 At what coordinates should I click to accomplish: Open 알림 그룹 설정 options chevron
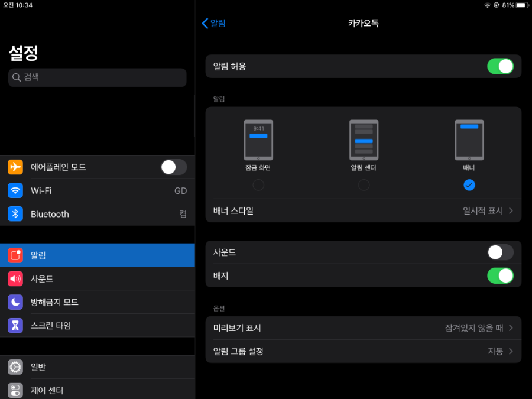(511, 351)
